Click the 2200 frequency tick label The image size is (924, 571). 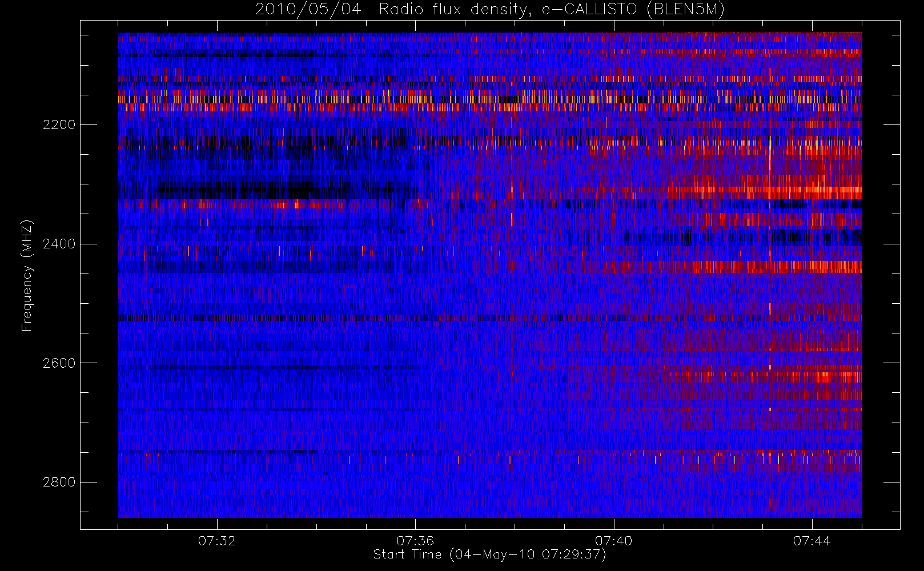(59, 124)
